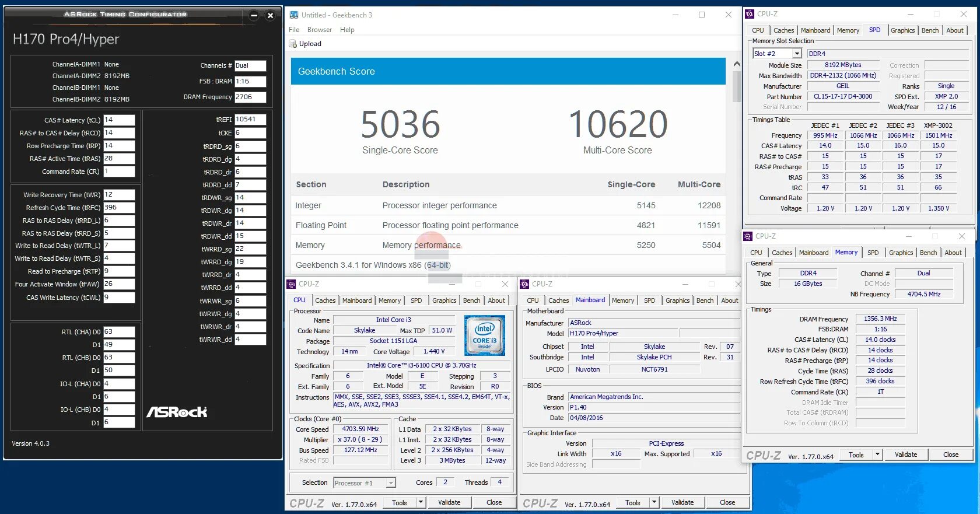The height and width of the screenshot is (514, 980).
Task: Click the Geekbench 3 title bar app icon
Action: tap(293, 15)
